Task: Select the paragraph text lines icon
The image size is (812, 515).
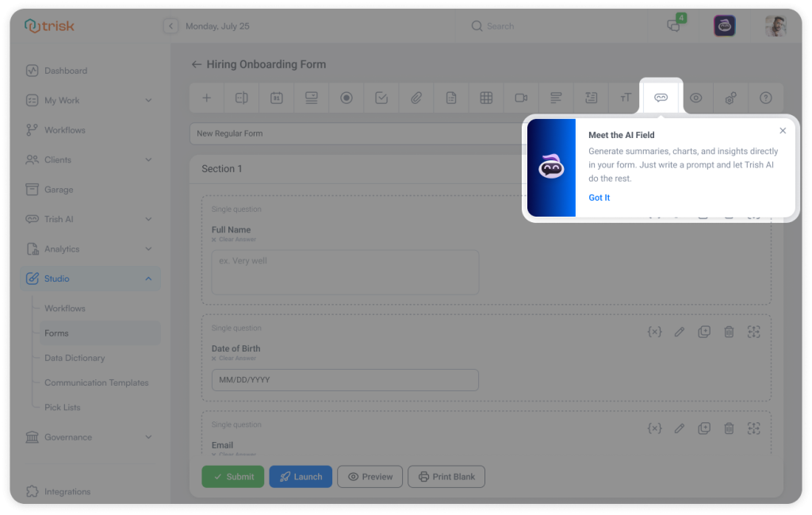Action: coord(556,98)
